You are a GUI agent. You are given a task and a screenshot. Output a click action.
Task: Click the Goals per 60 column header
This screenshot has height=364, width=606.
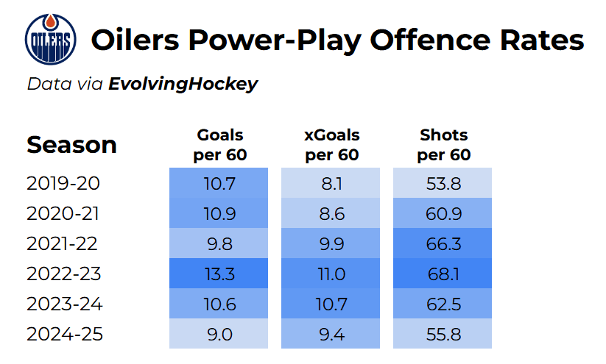click(219, 145)
